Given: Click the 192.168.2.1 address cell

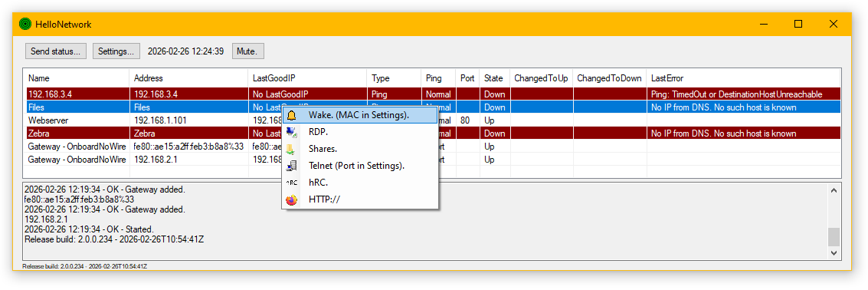Looking at the screenshot, I should point(188,159).
